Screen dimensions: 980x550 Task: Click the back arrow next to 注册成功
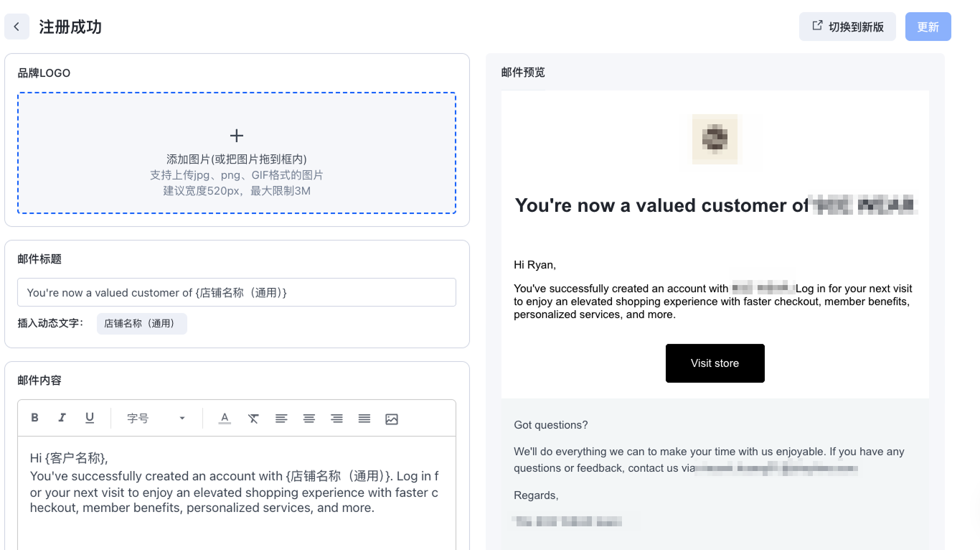(17, 27)
